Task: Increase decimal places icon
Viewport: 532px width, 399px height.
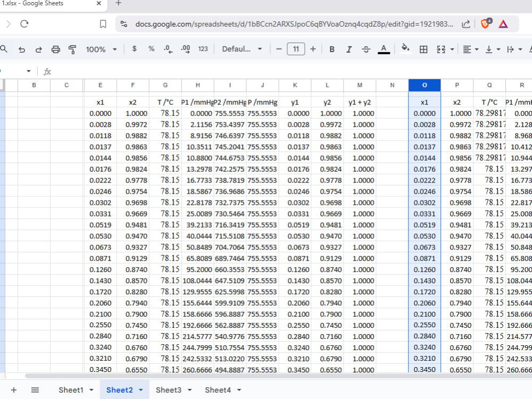Action: click(x=185, y=49)
